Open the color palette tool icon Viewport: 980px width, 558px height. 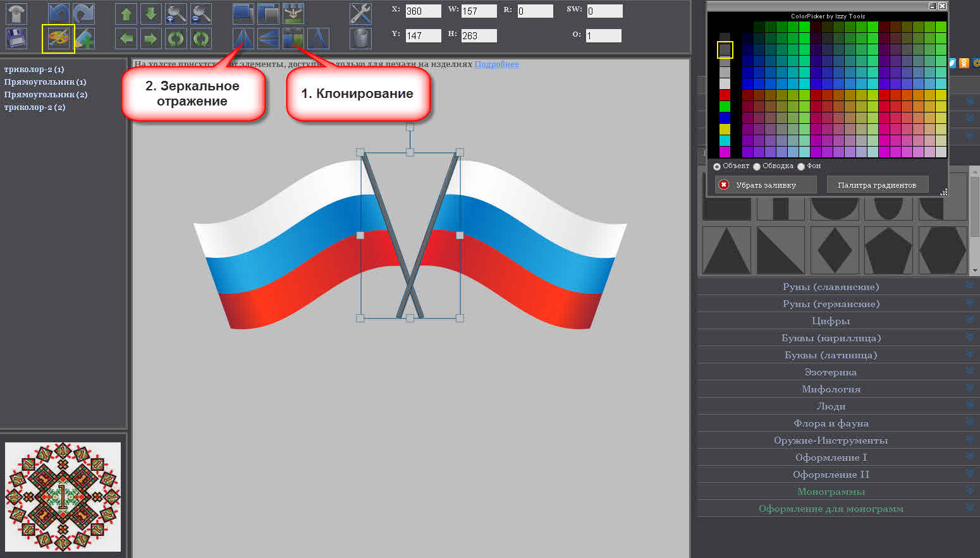click(x=59, y=39)
